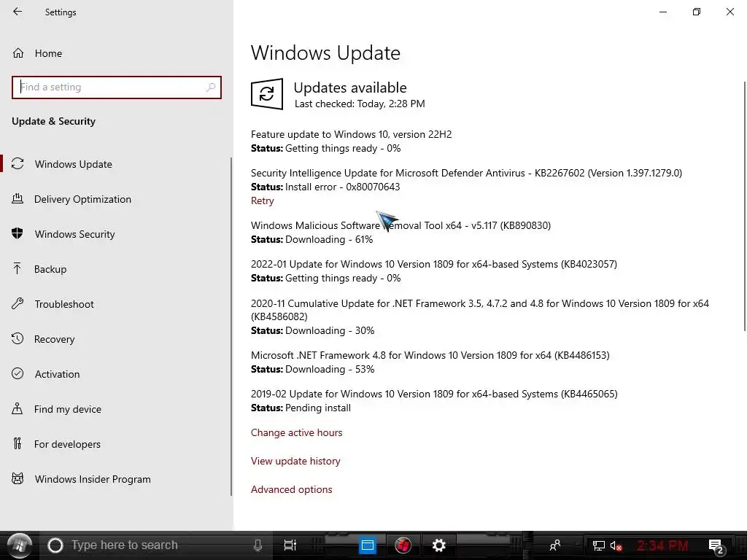The width and height of the screenshot is (747, 560).
Task: Click the Backup up-arrow icon
Action: (x=18, y=268)
